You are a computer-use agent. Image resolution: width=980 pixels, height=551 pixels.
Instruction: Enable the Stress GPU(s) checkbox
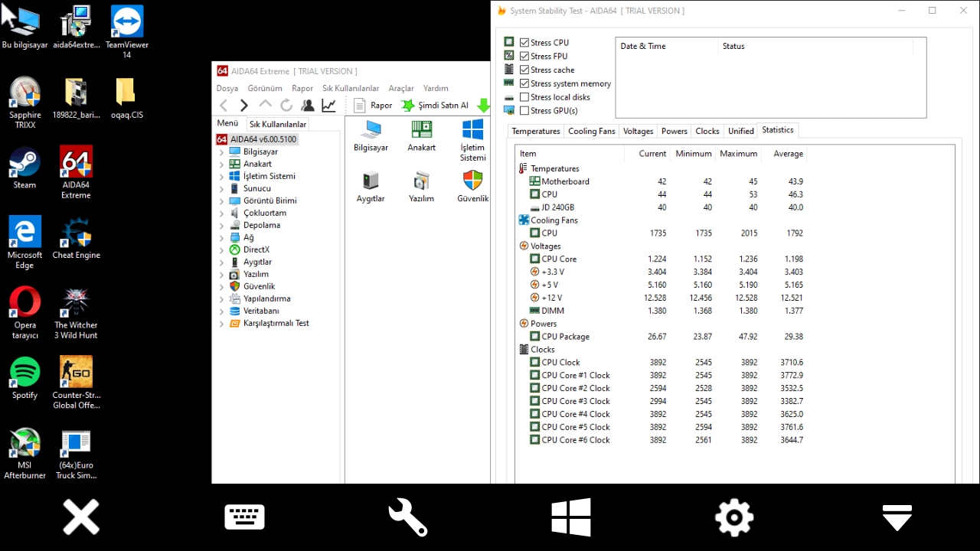tap(524, 111)
